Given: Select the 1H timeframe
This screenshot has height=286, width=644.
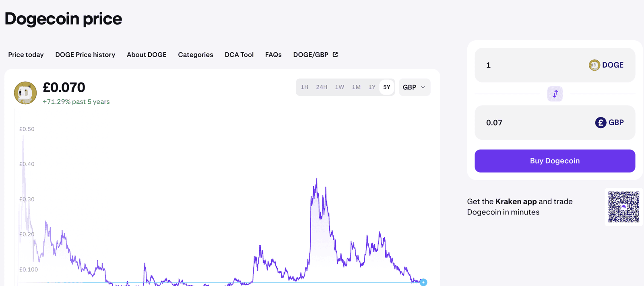Looking at the screenshot, I should click(x=305, y=87).
